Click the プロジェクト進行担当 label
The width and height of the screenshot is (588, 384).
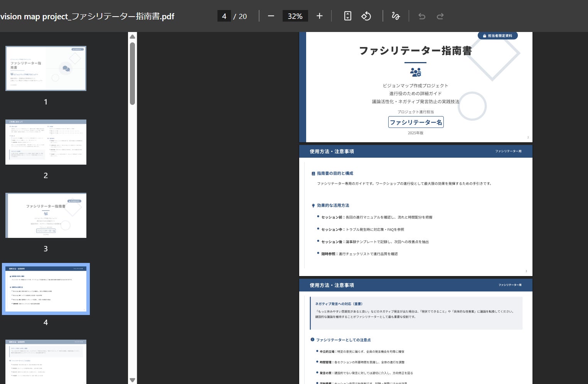click(x=416, y=112)
